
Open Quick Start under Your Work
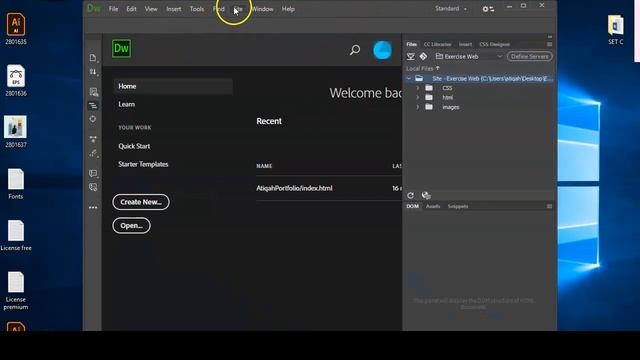(x=134, y=146)
